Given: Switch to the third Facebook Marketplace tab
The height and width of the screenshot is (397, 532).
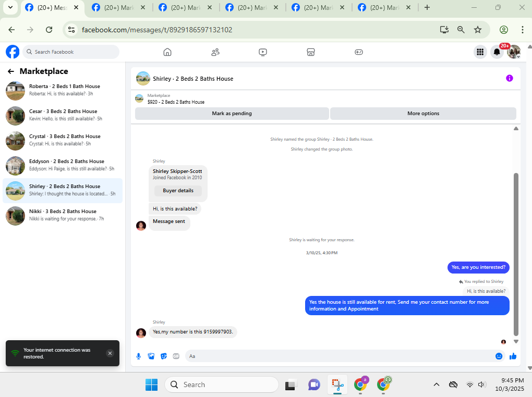Looking at the screenshot, I should tap(185, 7).
